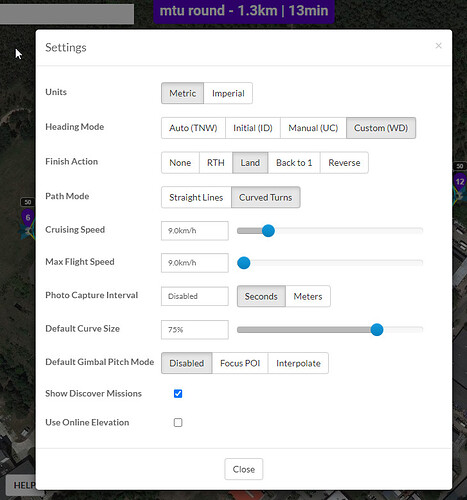
Task: Close settings dialog with X icon
Action: pyautogui.click(x=438, y=46)
